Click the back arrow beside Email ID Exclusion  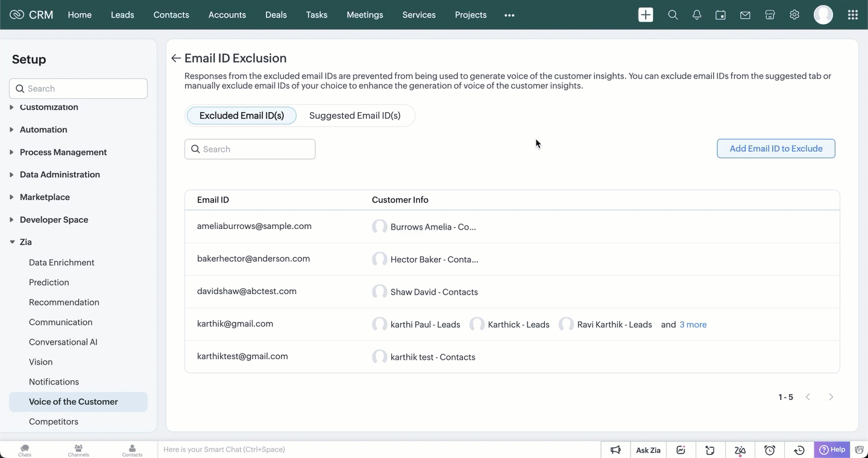tap(175, 58)
